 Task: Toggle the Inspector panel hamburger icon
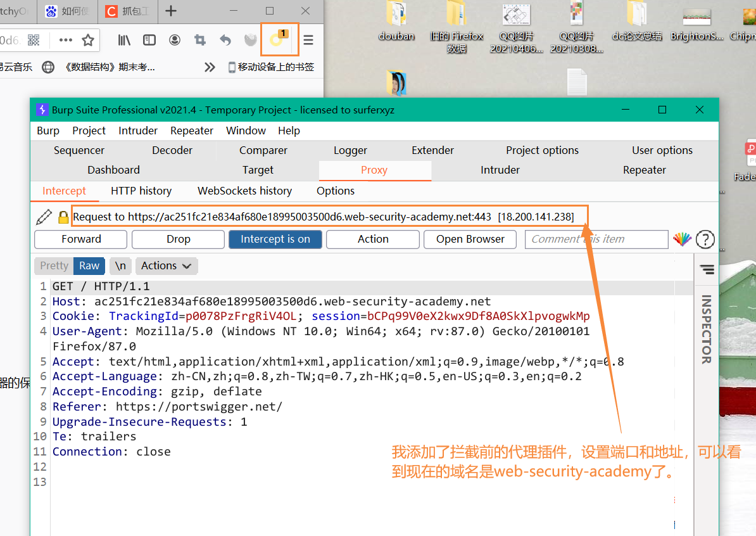point(707,269)
